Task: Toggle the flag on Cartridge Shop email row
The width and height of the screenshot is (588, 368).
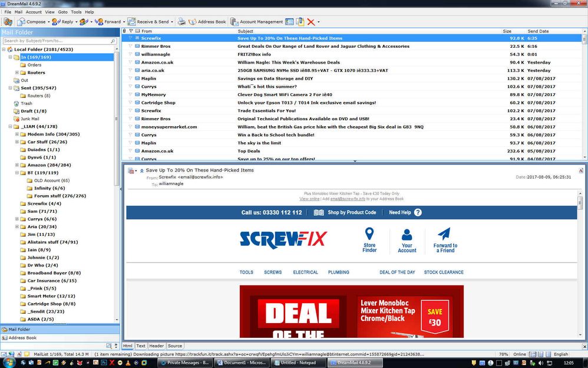Action: 130,103
